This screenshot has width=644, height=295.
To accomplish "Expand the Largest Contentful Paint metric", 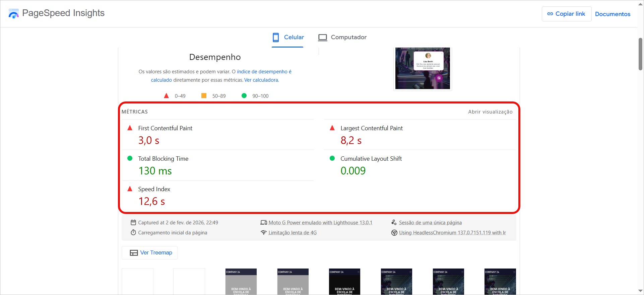I will 371,128.
